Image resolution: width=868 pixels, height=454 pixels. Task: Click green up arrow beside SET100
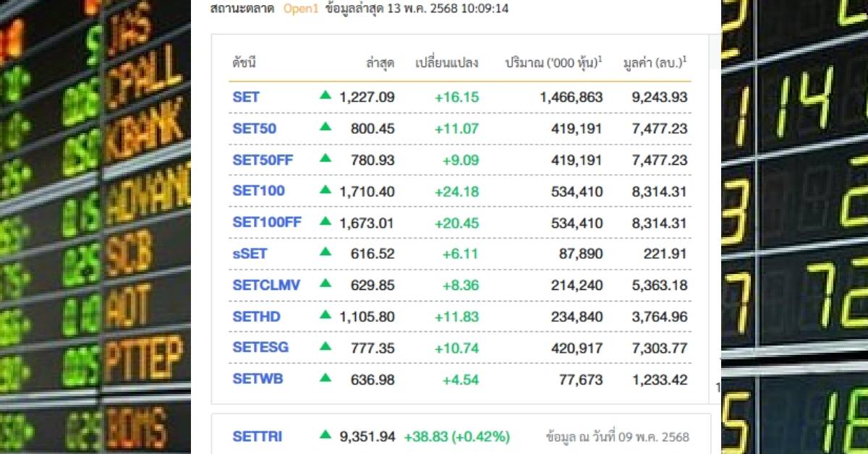(x=325, y=189)
